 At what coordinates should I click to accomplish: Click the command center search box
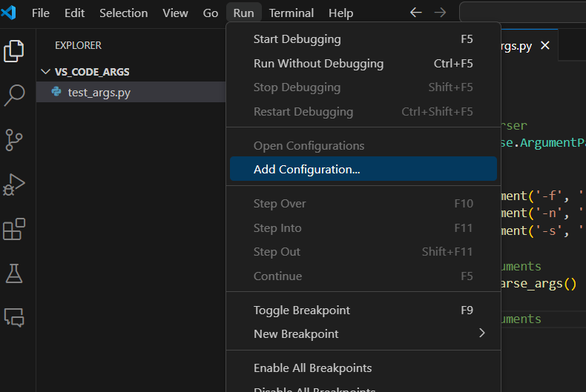(522, 13)
